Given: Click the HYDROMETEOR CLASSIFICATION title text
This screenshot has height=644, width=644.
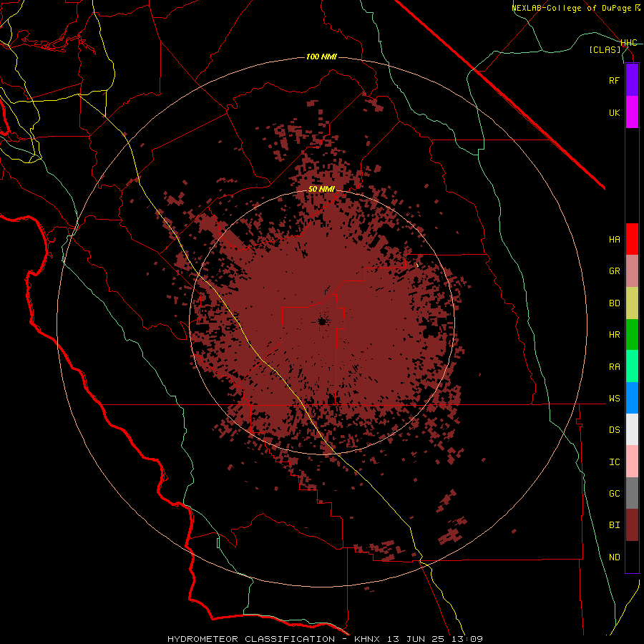Looking at the screenshot, I should pos(251,639).
